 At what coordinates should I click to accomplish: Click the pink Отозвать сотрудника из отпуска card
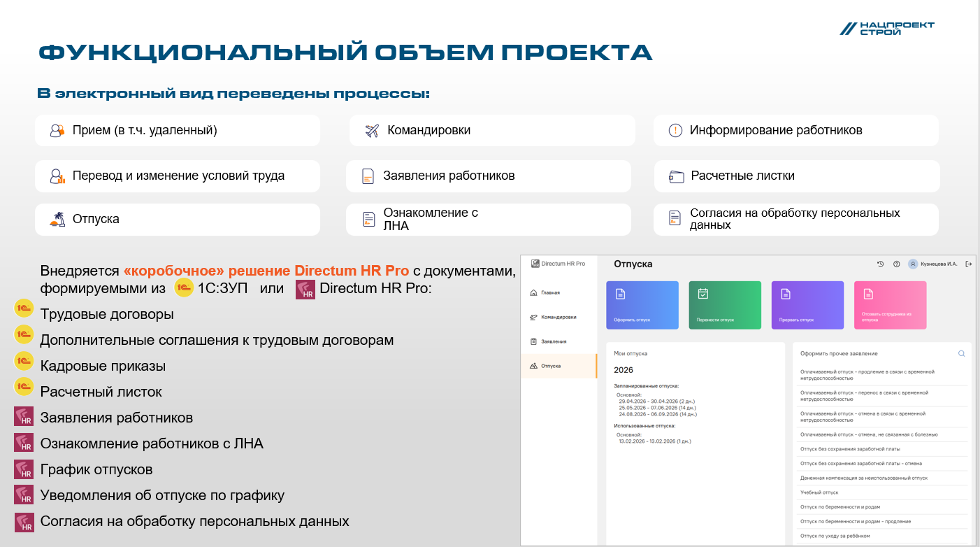890,305
